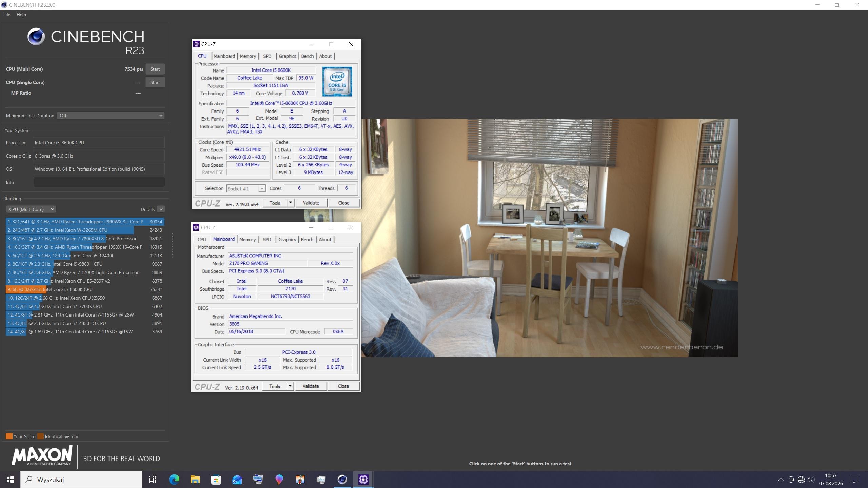
Task: Select the Graphics tab in lower CPU-Z
Action: tap(287, 240)
